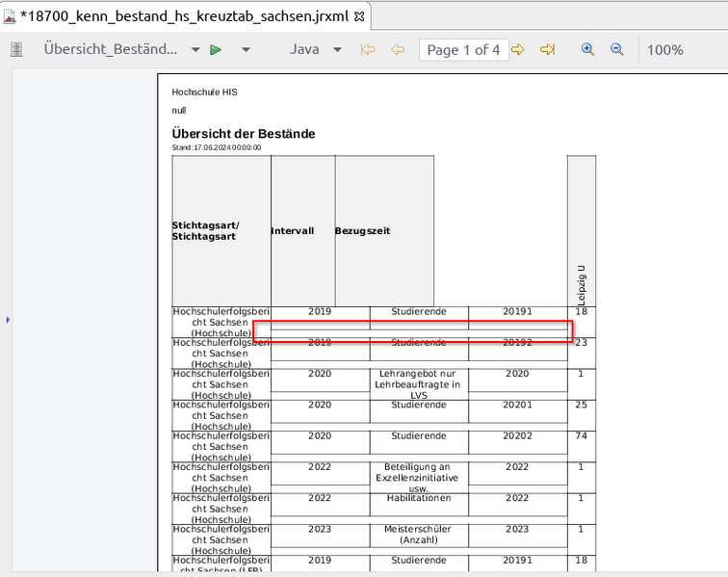
Task: Click Lehrangebot nur Lehrbeauftragte in LVS cell
Action: (x=419, y=384)
